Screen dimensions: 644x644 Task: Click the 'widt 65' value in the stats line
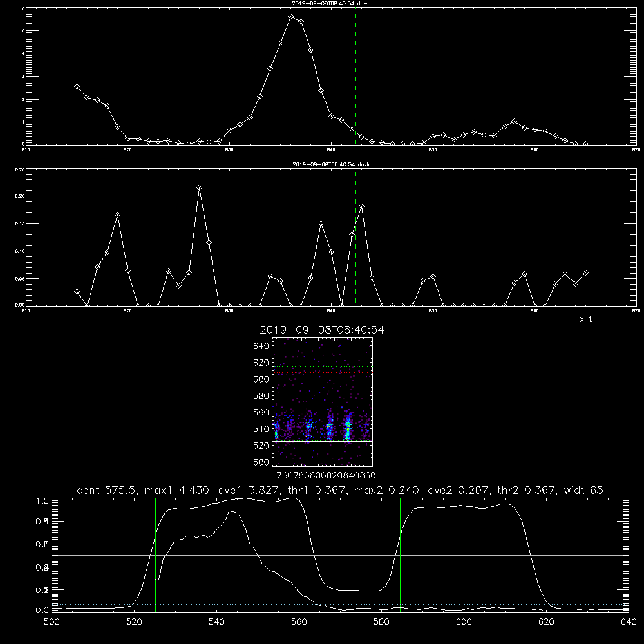[x=583, y=490]
